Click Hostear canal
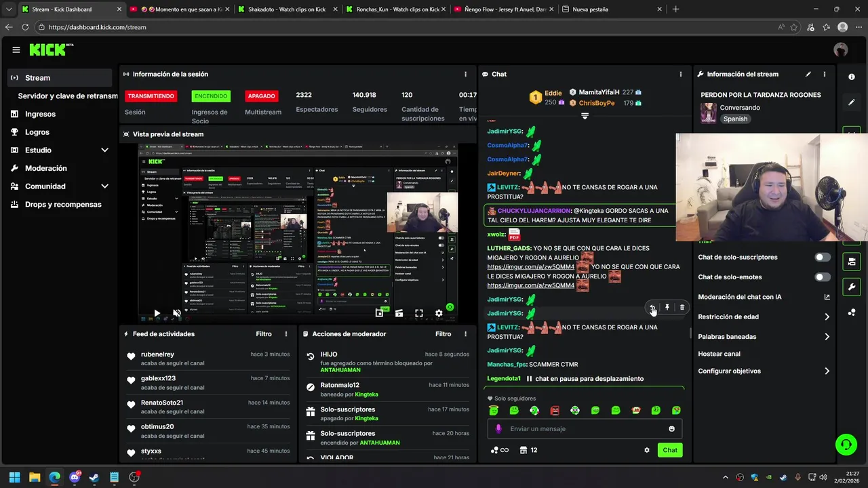Image resolution: width=868 pixels, height=488 pixels. click(719, 354)
